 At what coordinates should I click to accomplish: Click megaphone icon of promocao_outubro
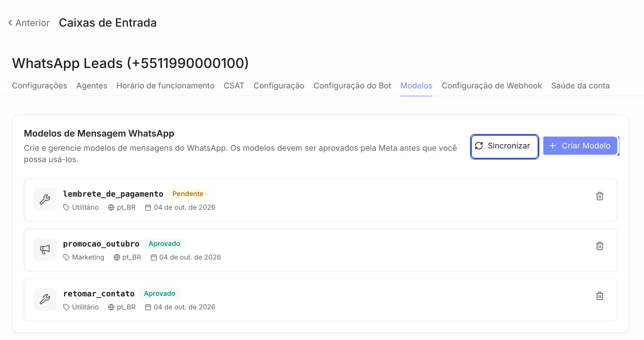pyautogui.click(x=45, y=249)
